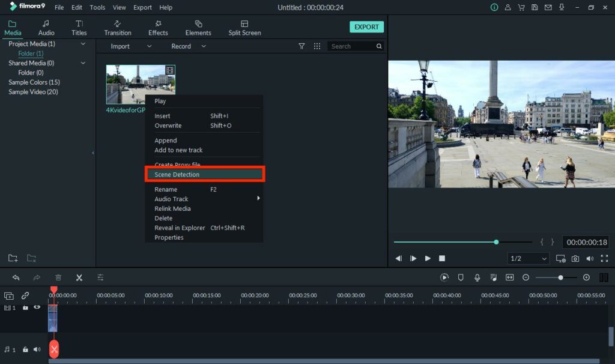Click the microphone voiceover record icon
Screen dimensions: 615x364
pyautogui.click(x=477, y=278)
